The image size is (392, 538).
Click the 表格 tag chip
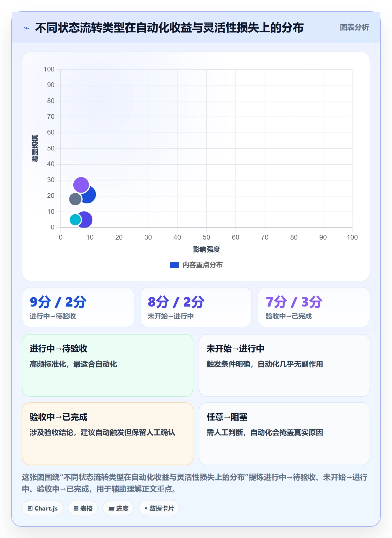pyautogui.click(x=83, y=508)
